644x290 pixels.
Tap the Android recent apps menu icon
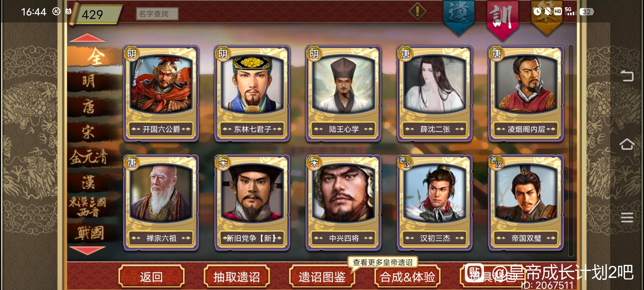coord(627,217)
